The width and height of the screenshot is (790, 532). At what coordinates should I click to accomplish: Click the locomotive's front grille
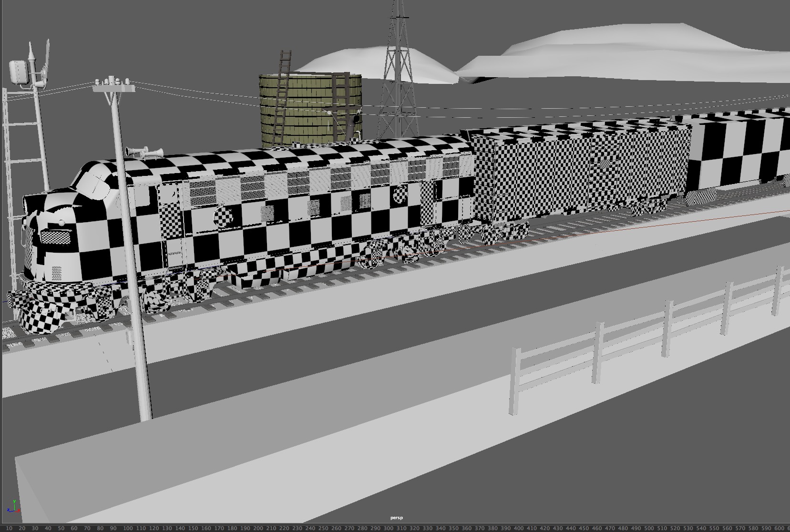point(56,236)
